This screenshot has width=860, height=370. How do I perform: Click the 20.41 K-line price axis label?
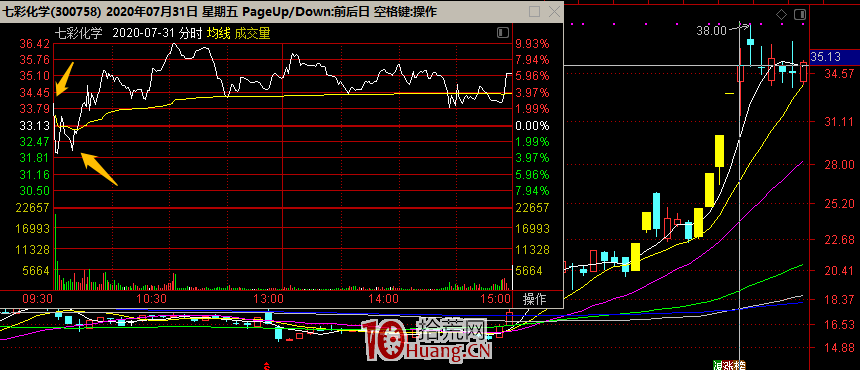[840, 271]
